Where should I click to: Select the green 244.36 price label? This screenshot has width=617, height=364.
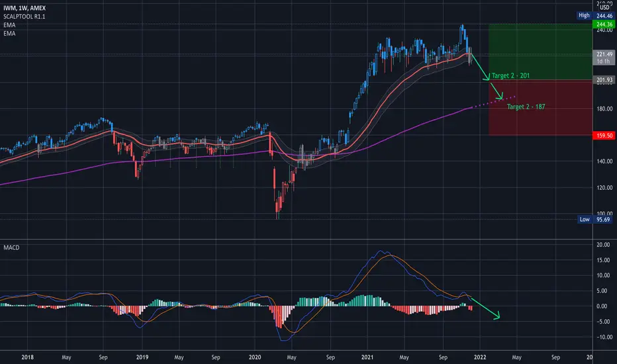click(604, 24)
